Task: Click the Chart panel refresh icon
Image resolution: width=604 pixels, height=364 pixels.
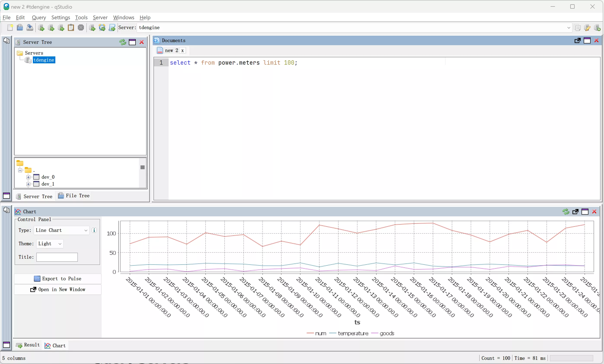Action: pyautogui.click(x=566, y=212)
